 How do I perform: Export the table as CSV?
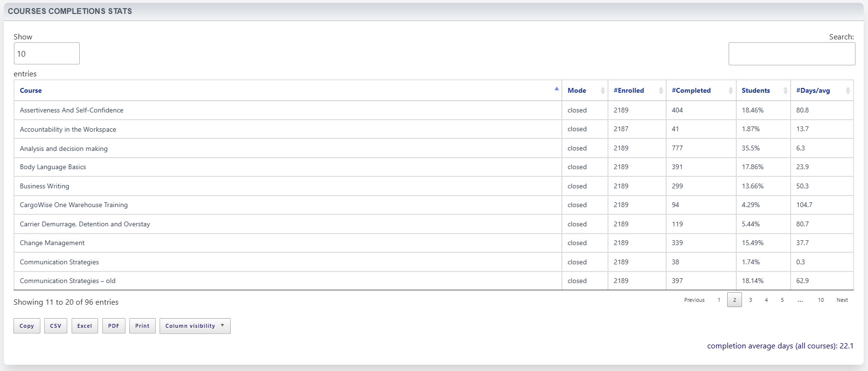(x=56, y=326)
